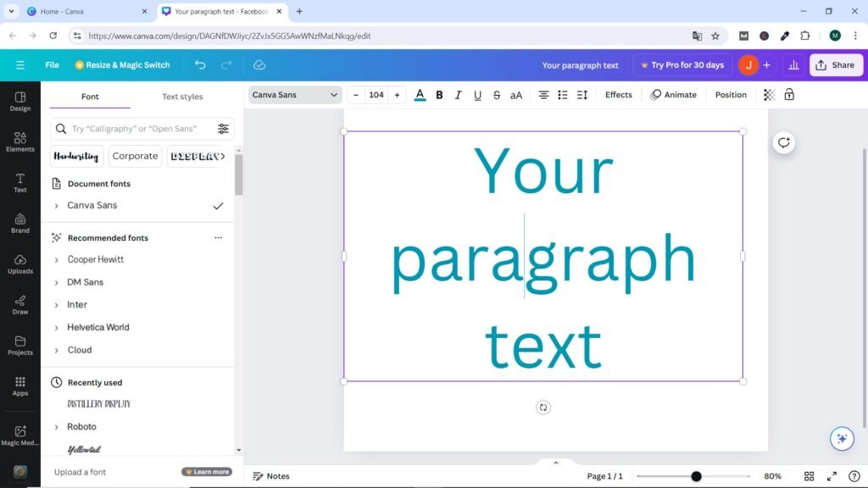Click the Share button
The image size is (868, 488).
pos(834,65)
